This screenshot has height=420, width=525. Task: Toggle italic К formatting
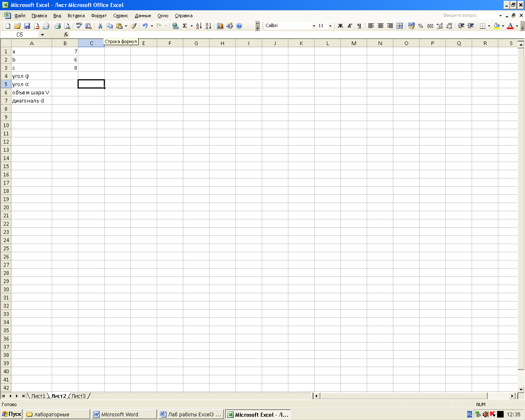350,26
